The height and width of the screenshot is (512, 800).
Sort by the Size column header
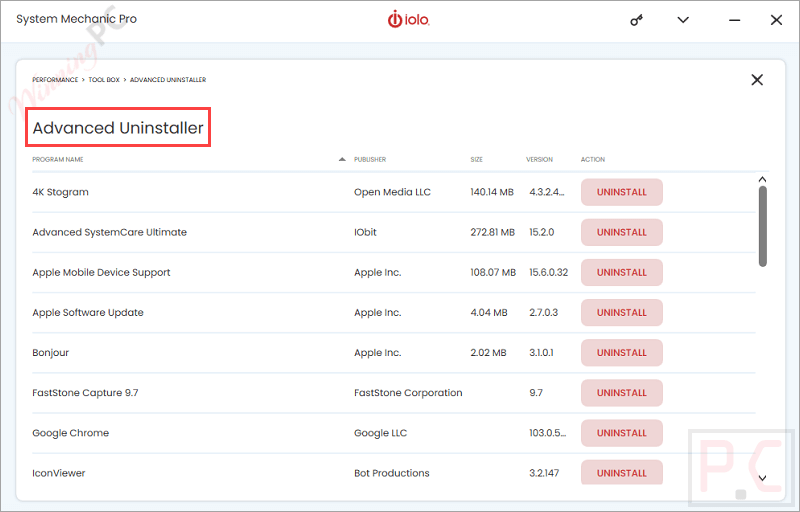(x=477, y=159)
